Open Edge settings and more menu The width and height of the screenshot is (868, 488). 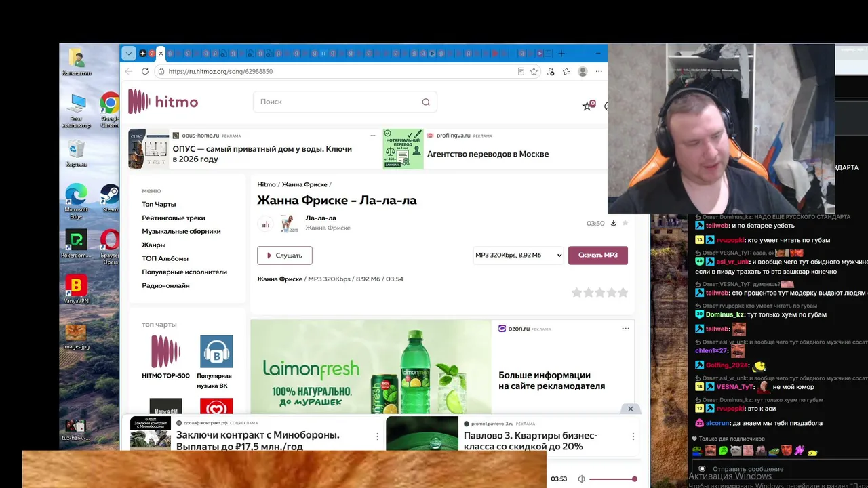click(599, 71)
